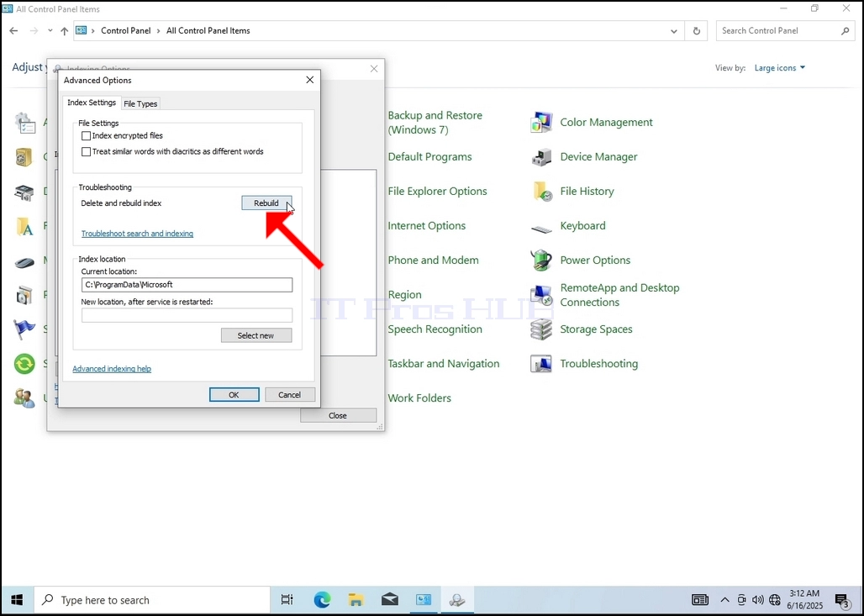Select Indexing Options taskbar icon
Image resolution: width=864 pixels, height=616 pixels.
point(457,600)
